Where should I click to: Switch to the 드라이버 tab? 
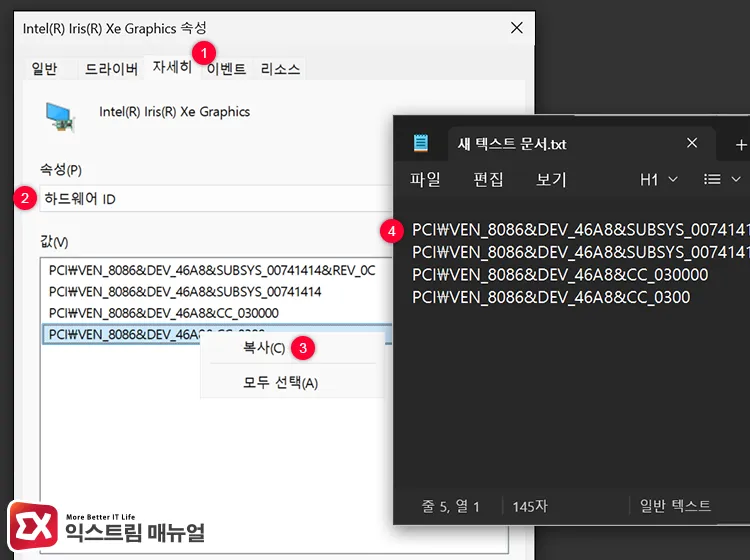click(111, 68)
